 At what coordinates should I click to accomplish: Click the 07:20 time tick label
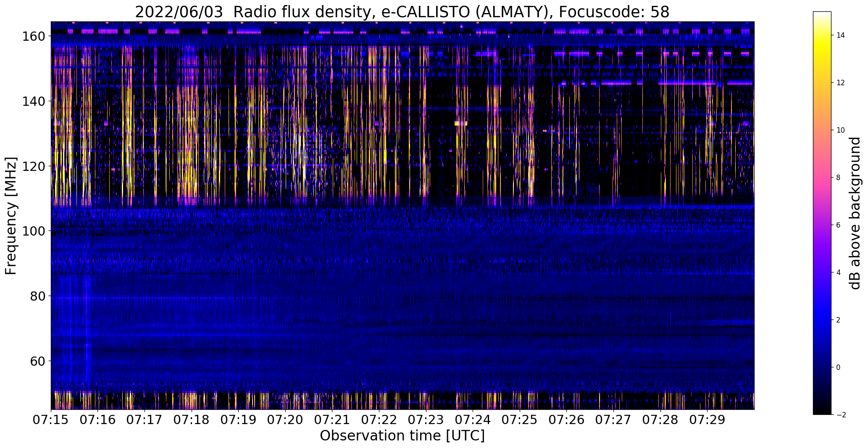click(x=285, y=420)
